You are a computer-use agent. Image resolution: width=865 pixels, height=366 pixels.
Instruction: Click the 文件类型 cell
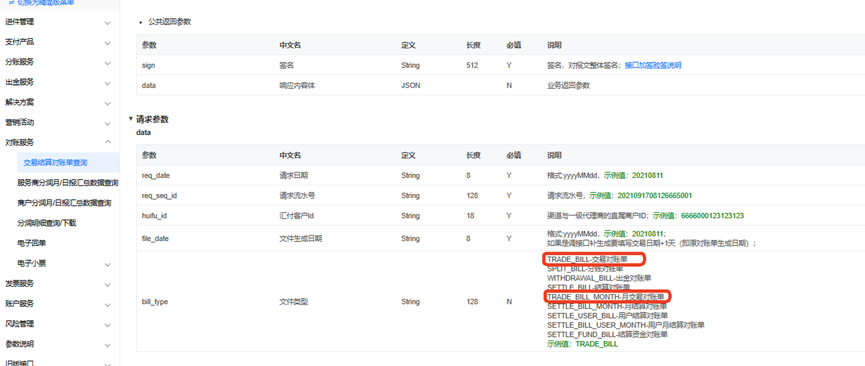click(x=294, y=302)
